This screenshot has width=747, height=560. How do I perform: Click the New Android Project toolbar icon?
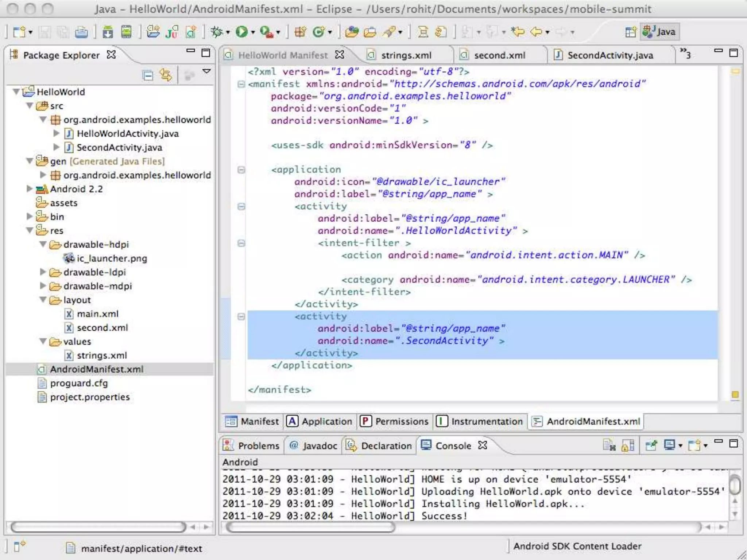coord(153,32)
